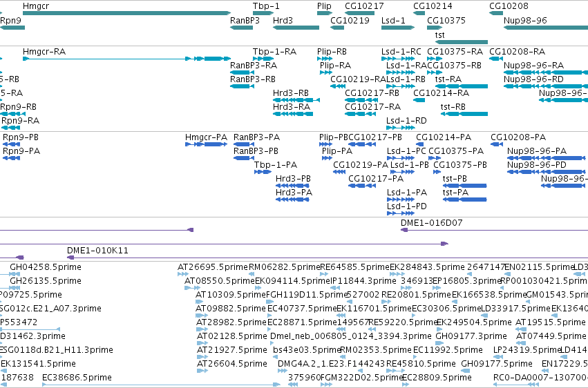Select the AT28982.5prime EST label
This screenshot has width=588, height=388.
click(231, 323)
